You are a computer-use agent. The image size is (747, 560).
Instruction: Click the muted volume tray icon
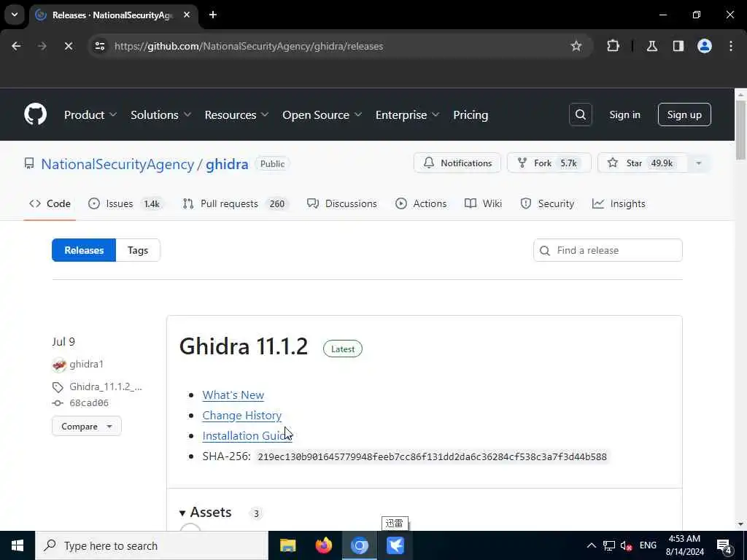tap(627, 545)
